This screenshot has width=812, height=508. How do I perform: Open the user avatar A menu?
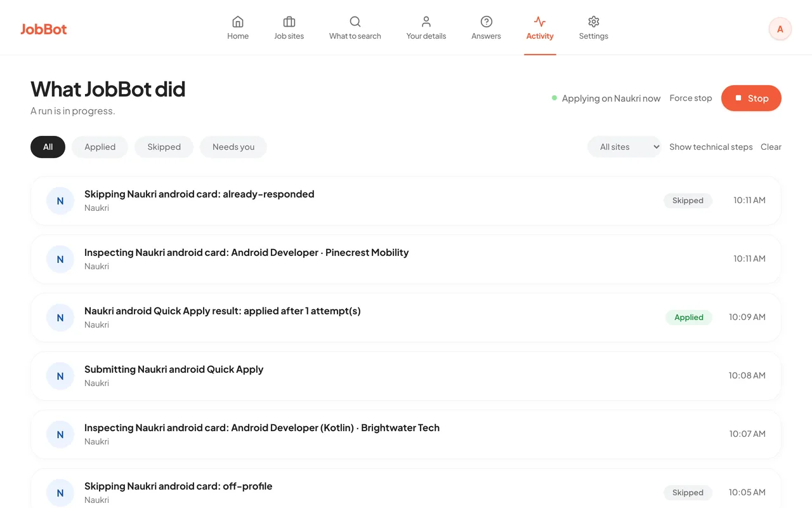(x=780, y=29)
